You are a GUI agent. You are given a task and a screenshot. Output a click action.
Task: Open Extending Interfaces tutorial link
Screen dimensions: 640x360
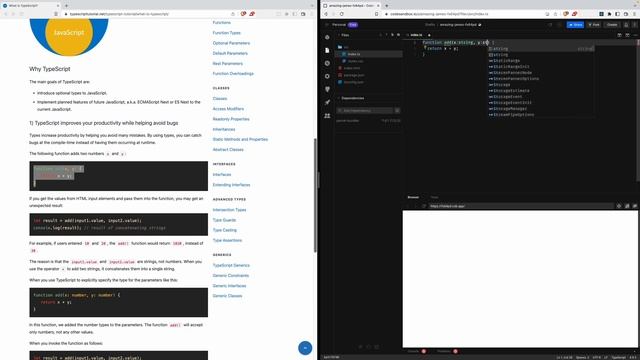(x=231, y=185)
